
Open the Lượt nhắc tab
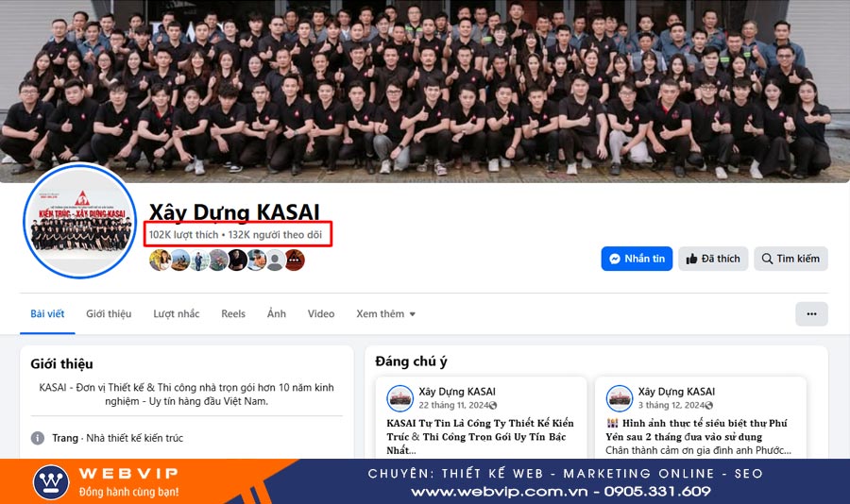coord(177,313)
